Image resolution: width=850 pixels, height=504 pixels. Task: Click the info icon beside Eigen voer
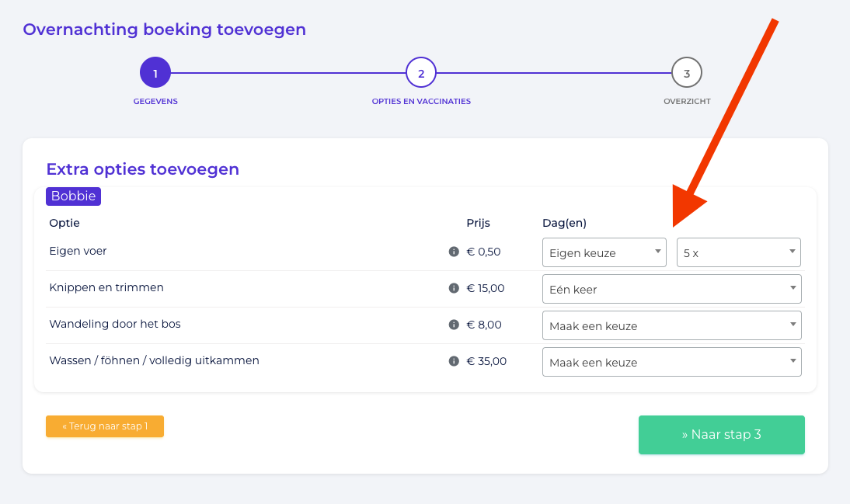[454, 252]
